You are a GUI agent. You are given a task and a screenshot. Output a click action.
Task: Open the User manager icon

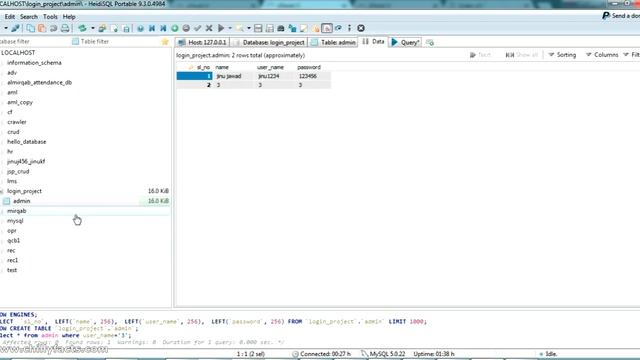(102, 28)
